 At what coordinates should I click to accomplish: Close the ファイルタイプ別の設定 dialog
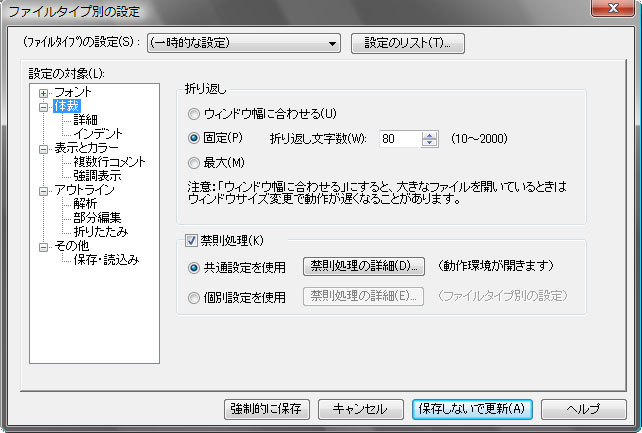(613, 8)
